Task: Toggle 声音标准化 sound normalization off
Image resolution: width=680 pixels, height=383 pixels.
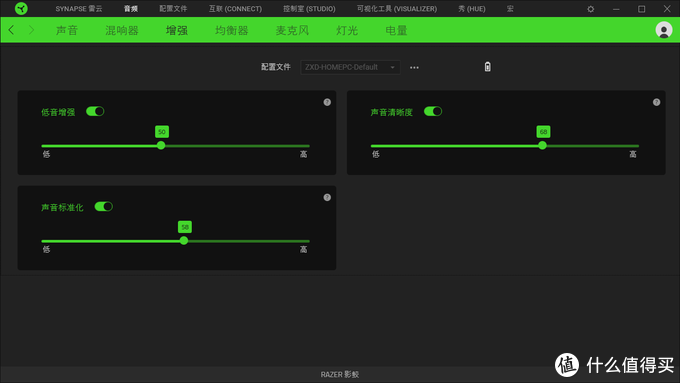Action: coord(104,206)
